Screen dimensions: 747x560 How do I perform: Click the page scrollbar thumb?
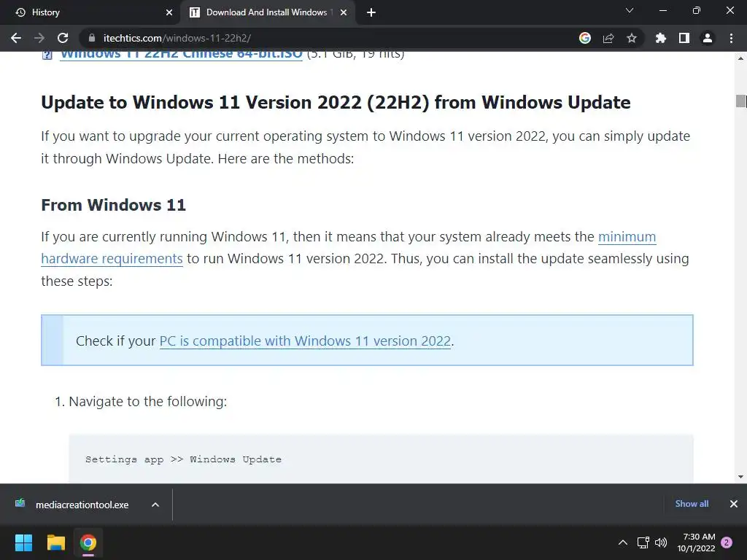point(740,101)
